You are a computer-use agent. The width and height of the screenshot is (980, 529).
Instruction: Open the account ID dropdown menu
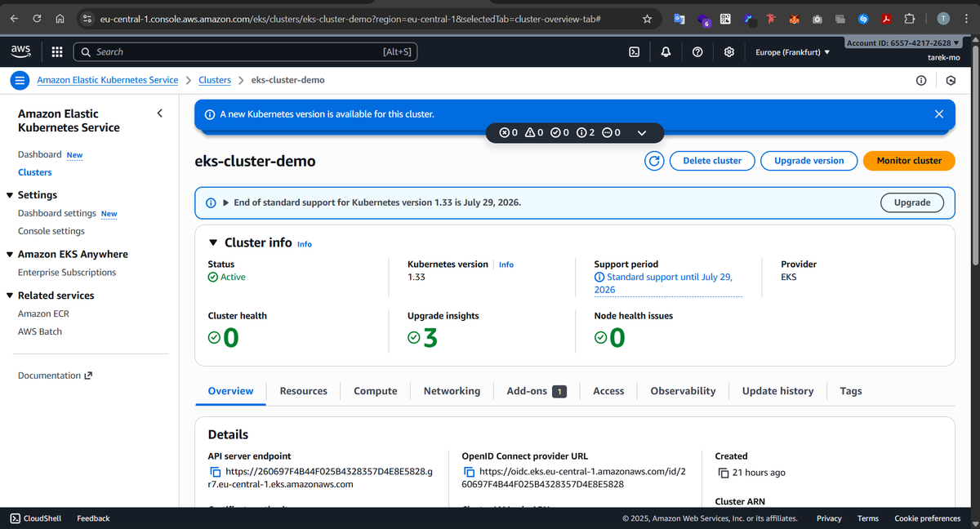tap(902, 42)
